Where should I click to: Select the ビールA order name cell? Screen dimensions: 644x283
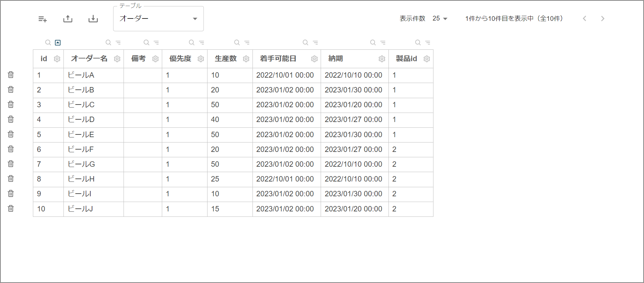click(94, 75)
